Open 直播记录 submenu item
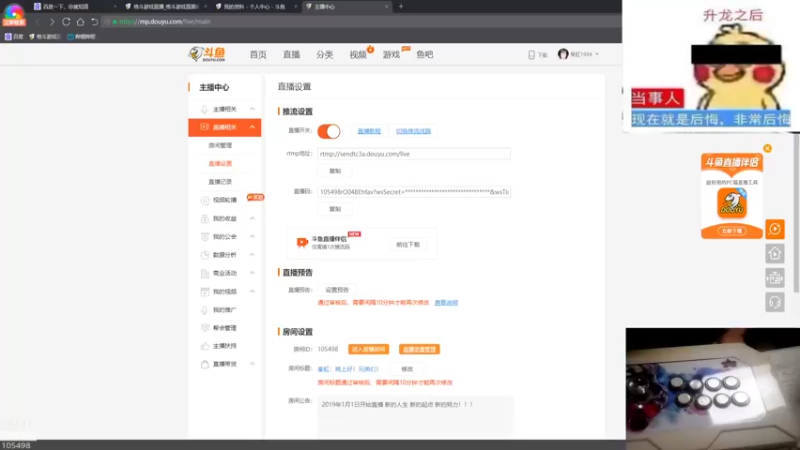This screenshot has height=450, width=800. click(x=220, y=182)
